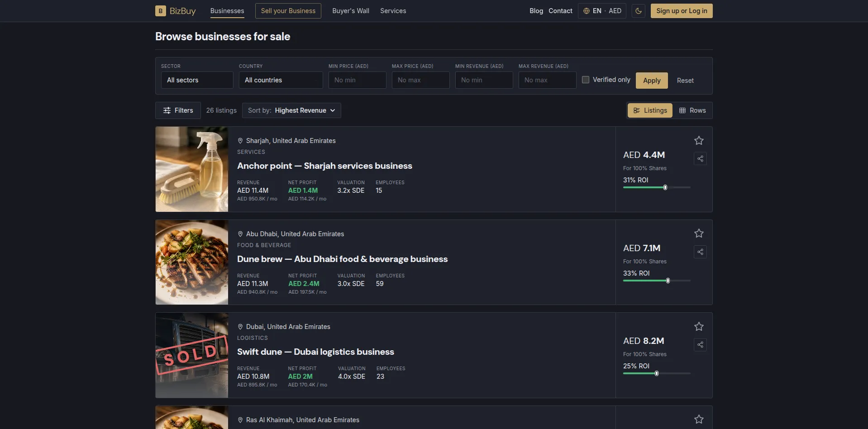Click location pin next to Abu Dhabi
Screen dimensions: 868x429
point(240,234)
